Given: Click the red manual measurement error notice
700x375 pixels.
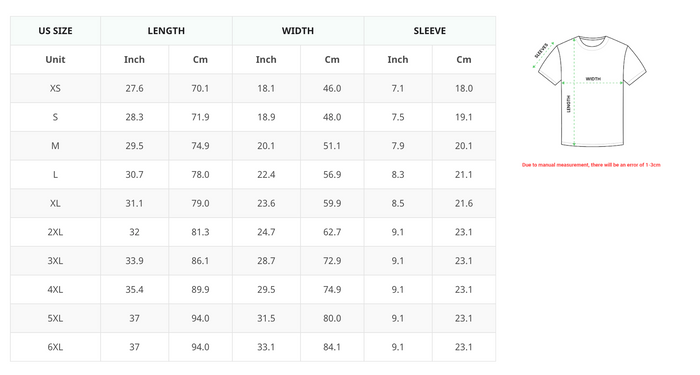Looking at the screenshot, I should 591,165.
